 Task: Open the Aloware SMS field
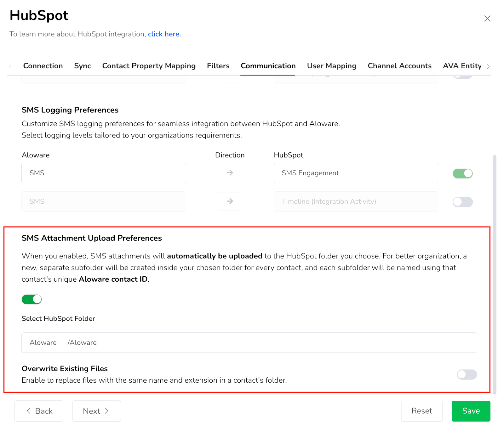click(104, 173)
